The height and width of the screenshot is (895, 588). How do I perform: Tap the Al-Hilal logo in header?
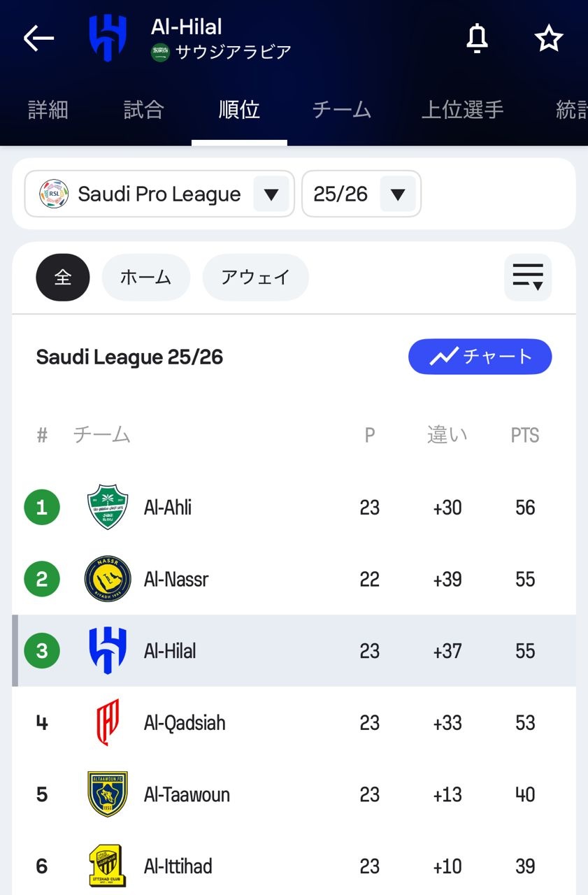click(108, 38)
